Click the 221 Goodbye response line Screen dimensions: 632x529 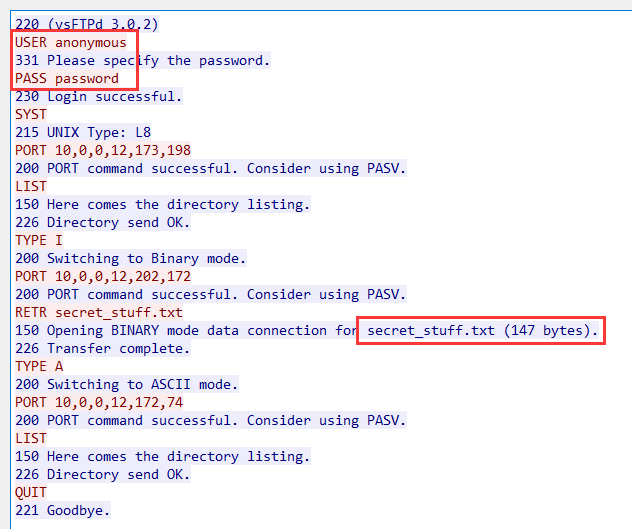pos(62,510)
